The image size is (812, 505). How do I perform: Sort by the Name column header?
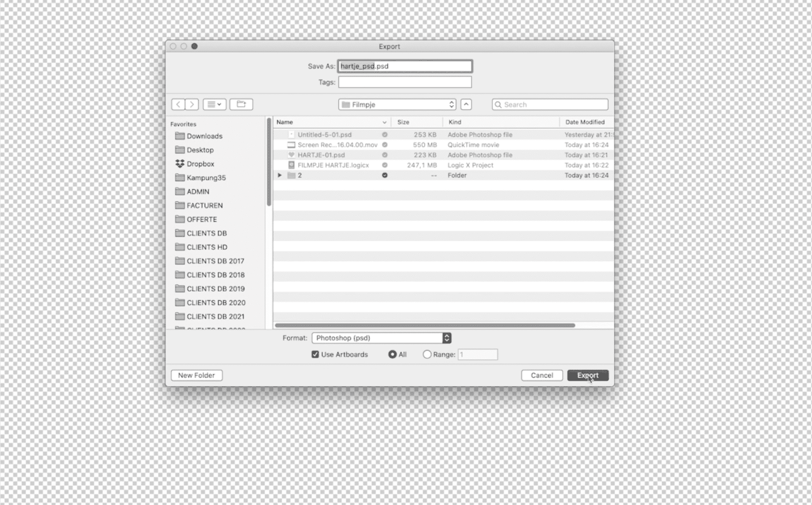coord(332,122)
